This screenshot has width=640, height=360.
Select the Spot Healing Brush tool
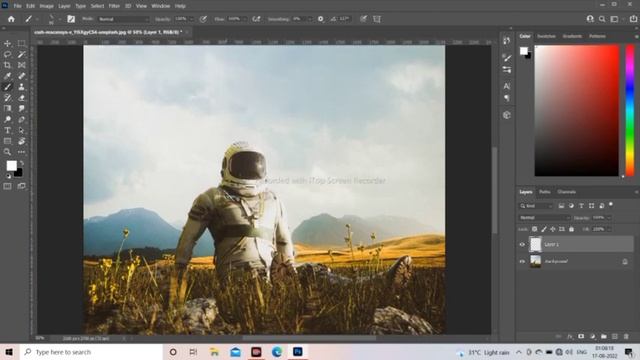pyautogui.click(x=22, y=76)
